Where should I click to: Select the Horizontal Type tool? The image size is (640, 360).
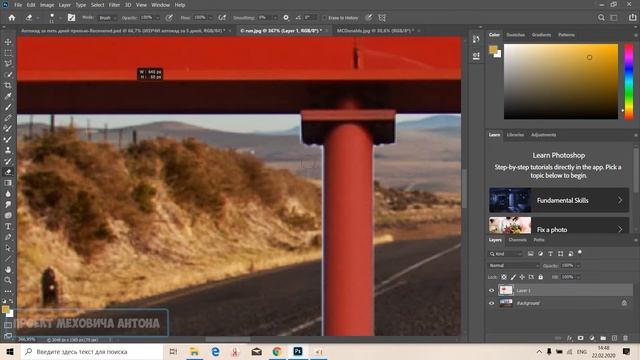[x=8, y=226]
